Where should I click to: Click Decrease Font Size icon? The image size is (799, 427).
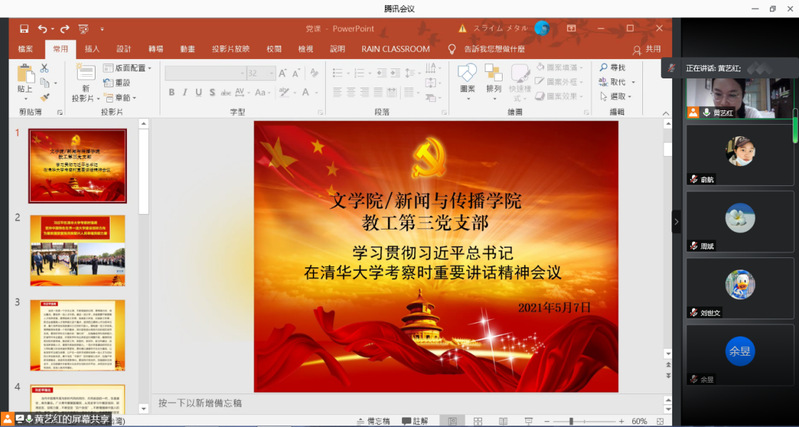tap(296, 73)
